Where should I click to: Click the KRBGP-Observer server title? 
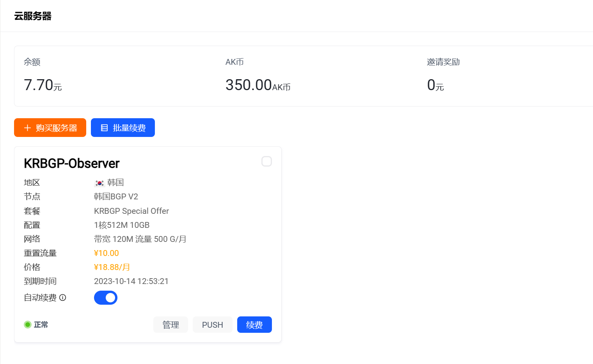coord(72,163)
